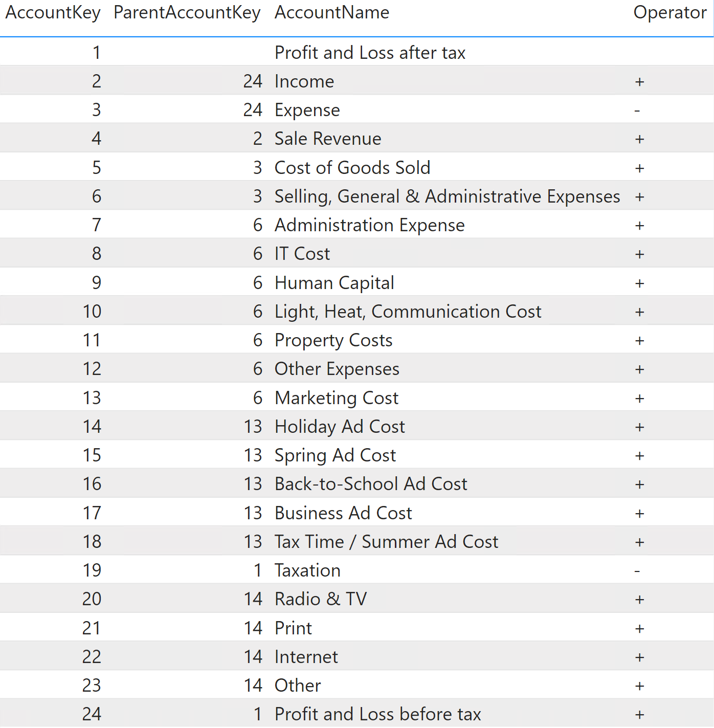The width and height of the screenshot is (714, 728).
Task: Click AccountKey value 21
Action: click(x=92, y=628)
